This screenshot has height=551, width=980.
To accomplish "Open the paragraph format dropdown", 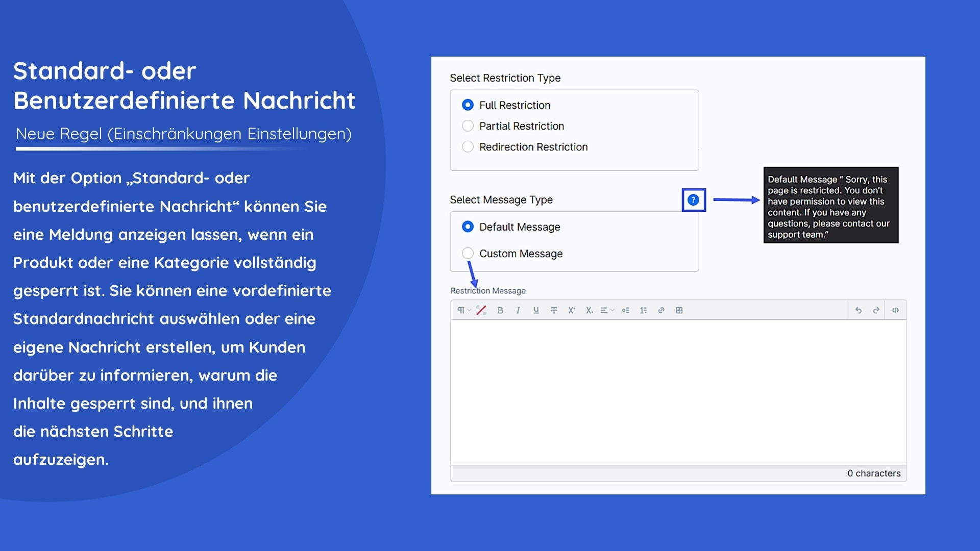I will (x=463, y=310).
